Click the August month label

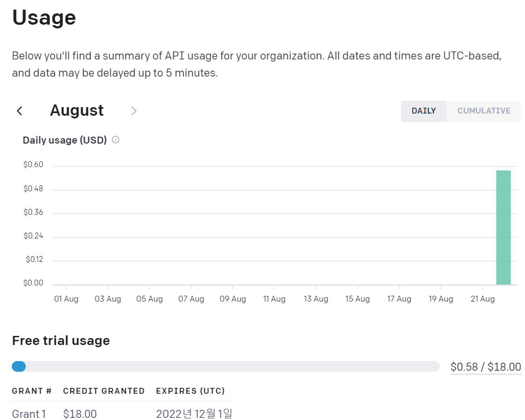(x=77, y=110)
